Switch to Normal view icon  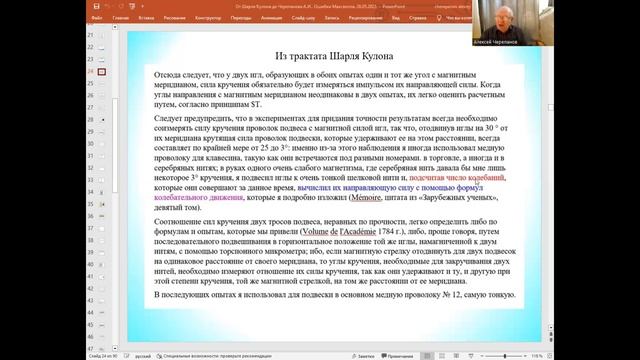click(427, 356)
